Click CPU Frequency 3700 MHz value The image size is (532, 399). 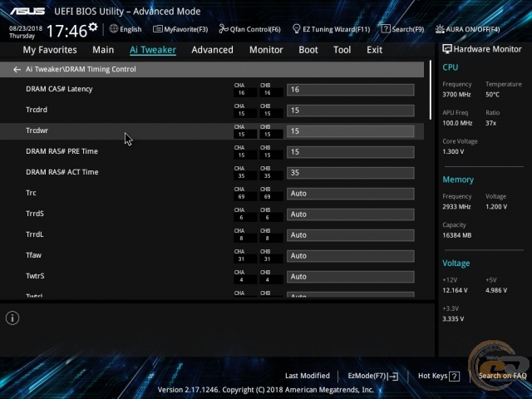[x=456, y=95]
